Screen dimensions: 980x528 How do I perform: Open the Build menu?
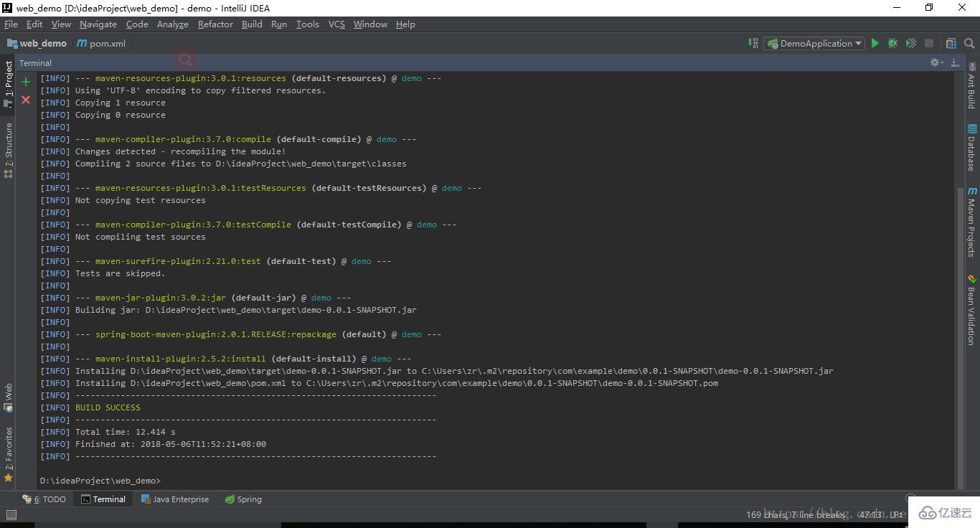click(252, 24)
